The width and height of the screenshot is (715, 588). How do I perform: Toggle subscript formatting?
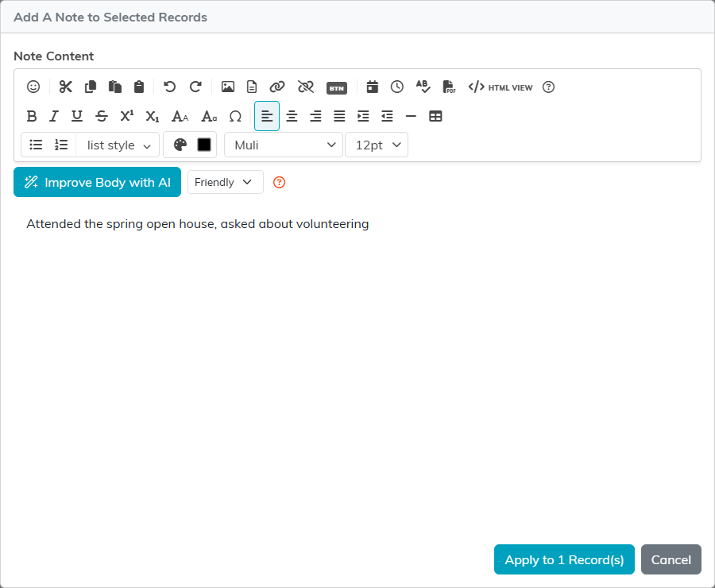coord(153,116)
